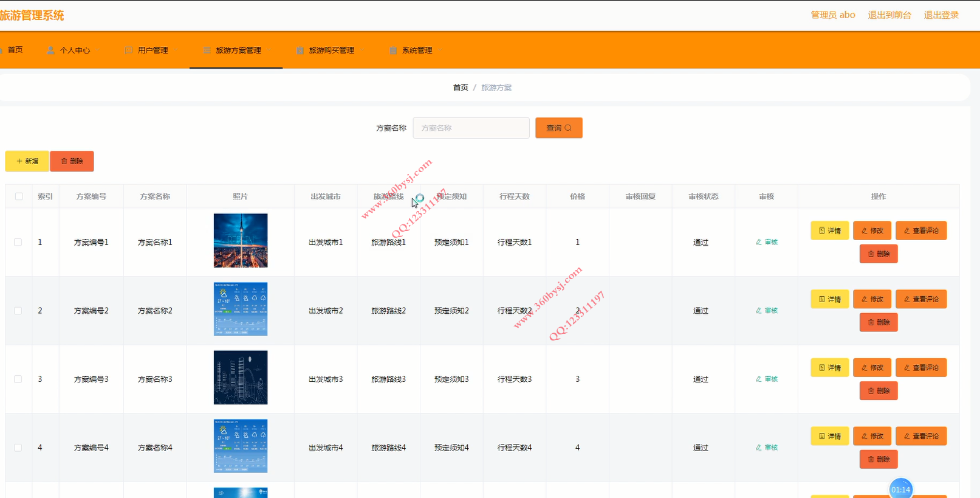
Task: Open 详情 for row 方案名称2
Action: click(x=829, y=299)
